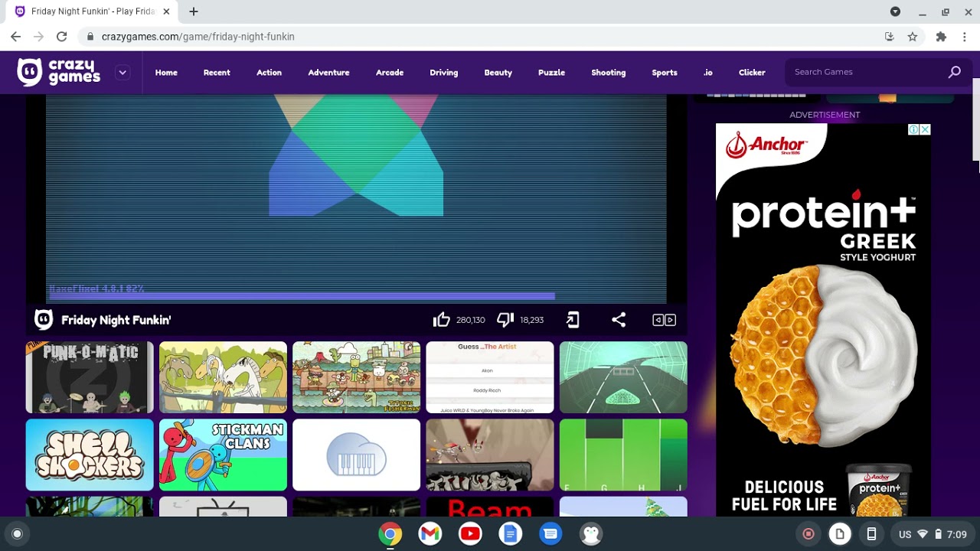Click the ad info icon
980x551 pixels.
[913, 129]
